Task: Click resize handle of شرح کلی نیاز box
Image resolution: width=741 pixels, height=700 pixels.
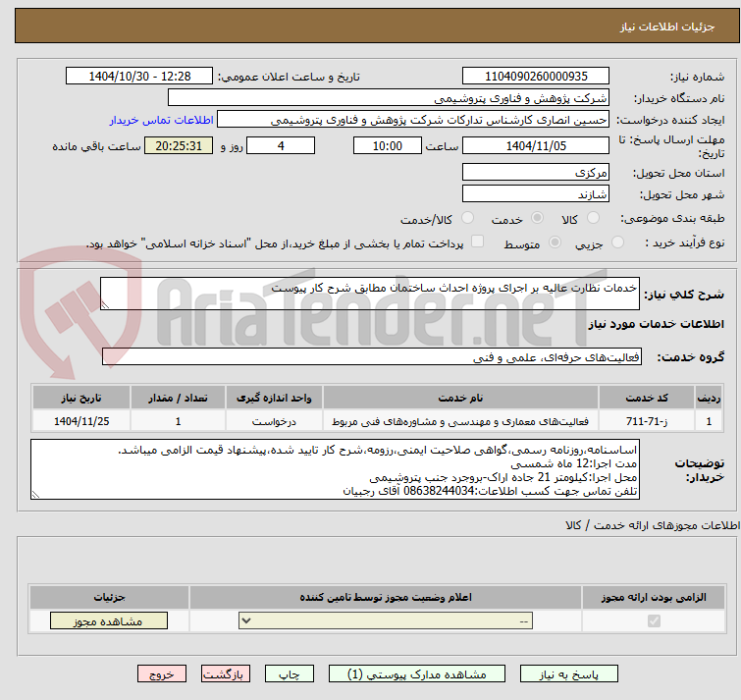Action: click(105, 305)
